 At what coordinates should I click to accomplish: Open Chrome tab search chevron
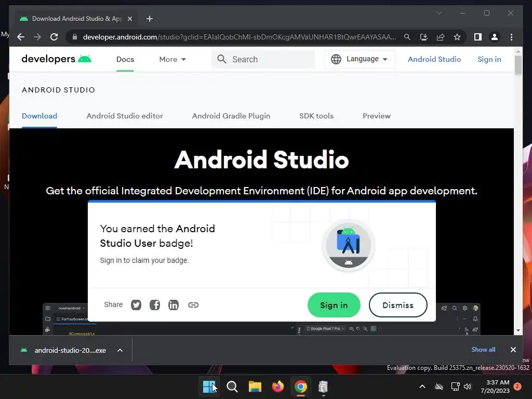(x=438, y=13)
